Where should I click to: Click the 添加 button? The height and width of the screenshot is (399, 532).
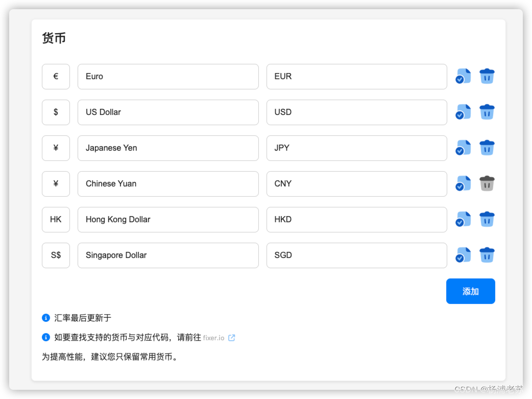pos(471,291)
